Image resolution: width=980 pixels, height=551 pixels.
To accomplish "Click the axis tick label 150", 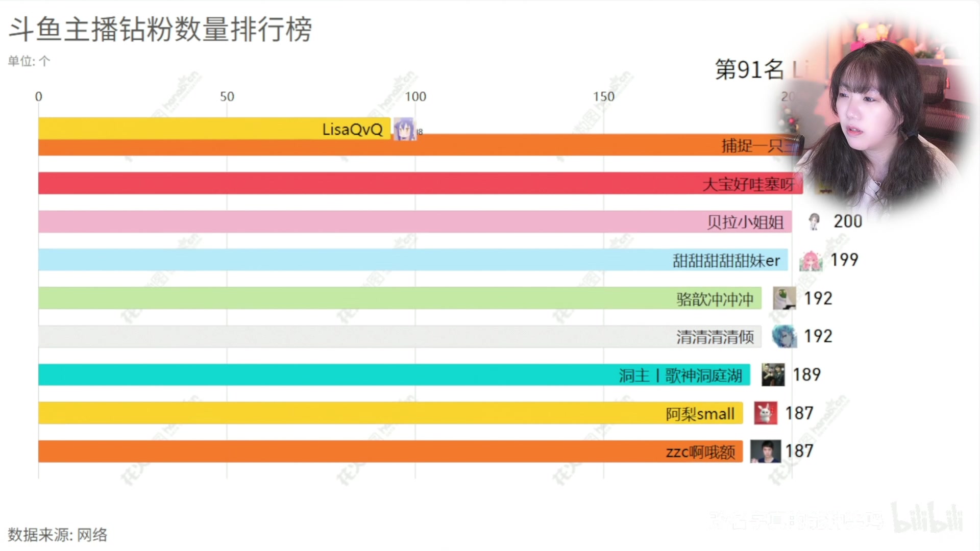I will click(x=604, y=96).
